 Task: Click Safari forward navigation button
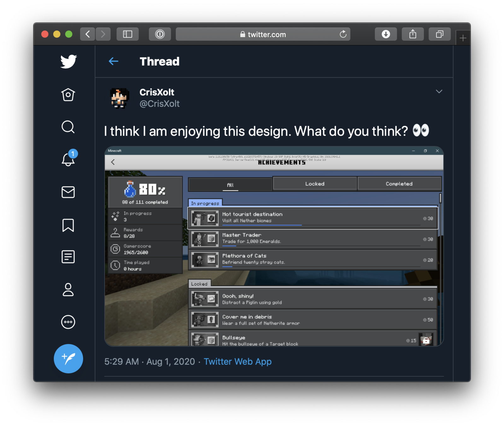[103, 34]
